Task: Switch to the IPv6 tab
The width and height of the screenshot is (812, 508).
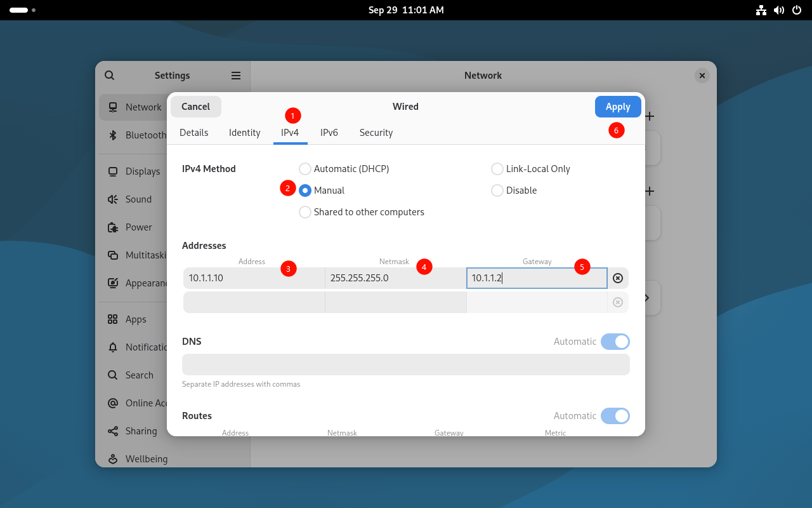Action: coord(329,133)
